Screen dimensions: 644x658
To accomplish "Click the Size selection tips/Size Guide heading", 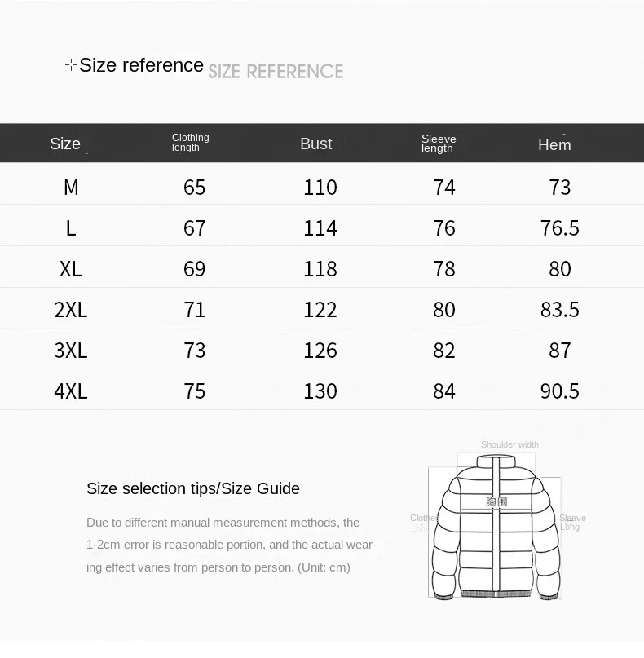I will coord(193,489).
